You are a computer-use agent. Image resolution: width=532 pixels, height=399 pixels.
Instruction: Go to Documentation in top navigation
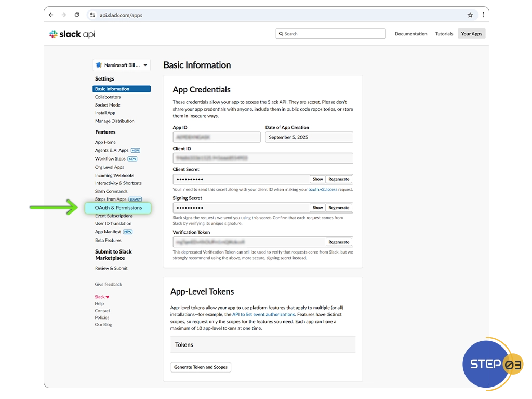(x=410, y=34)
